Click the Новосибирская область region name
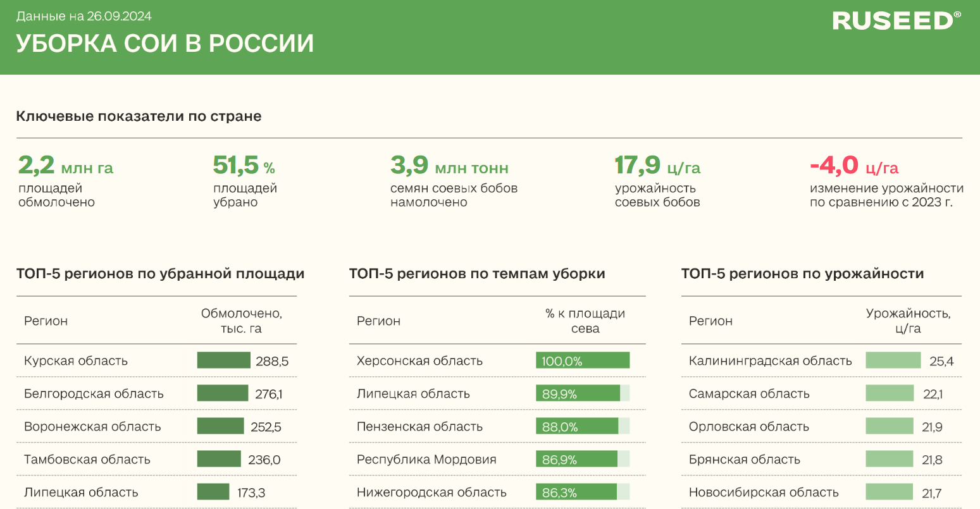The height and width of the screenshot is (509, 980). click(764, 493)
